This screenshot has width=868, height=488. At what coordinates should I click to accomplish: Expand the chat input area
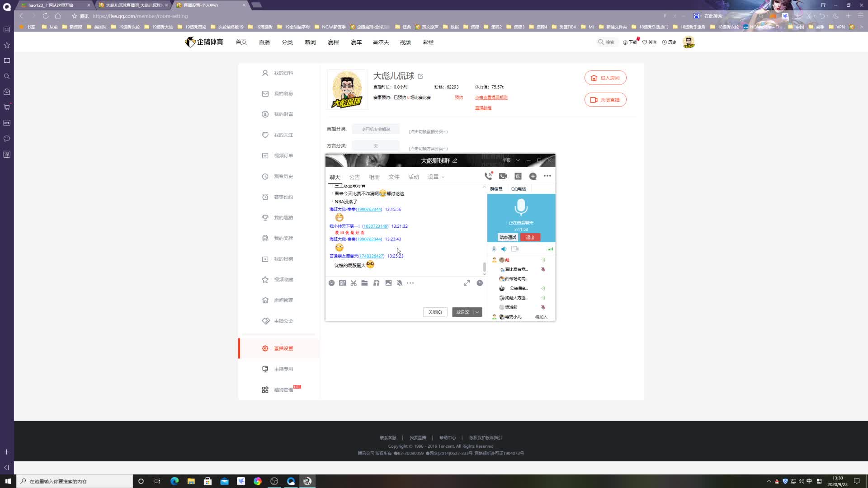tap(467, 283)
